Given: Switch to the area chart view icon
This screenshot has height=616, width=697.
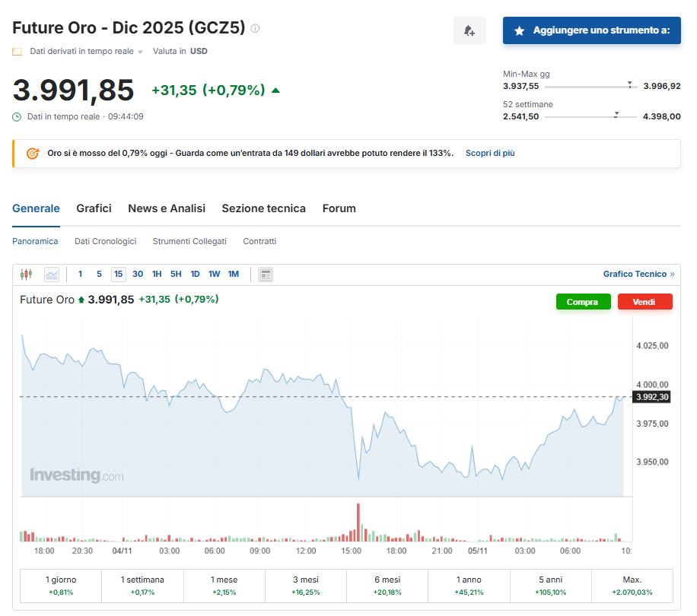Looking at the screenshot, I should click(50, 275).
